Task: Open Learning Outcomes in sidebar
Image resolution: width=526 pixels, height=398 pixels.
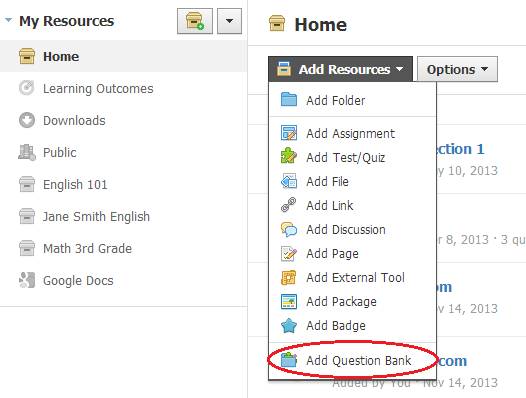Action: tap(98, 89)
